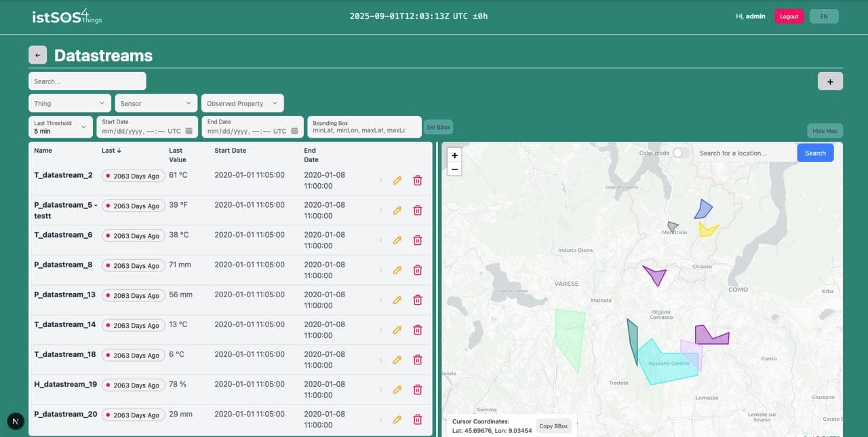Viewport: 868px width, 437px height.
Task: Zoom in on the map
Action: pyautogui.click(x=454, y=155)
